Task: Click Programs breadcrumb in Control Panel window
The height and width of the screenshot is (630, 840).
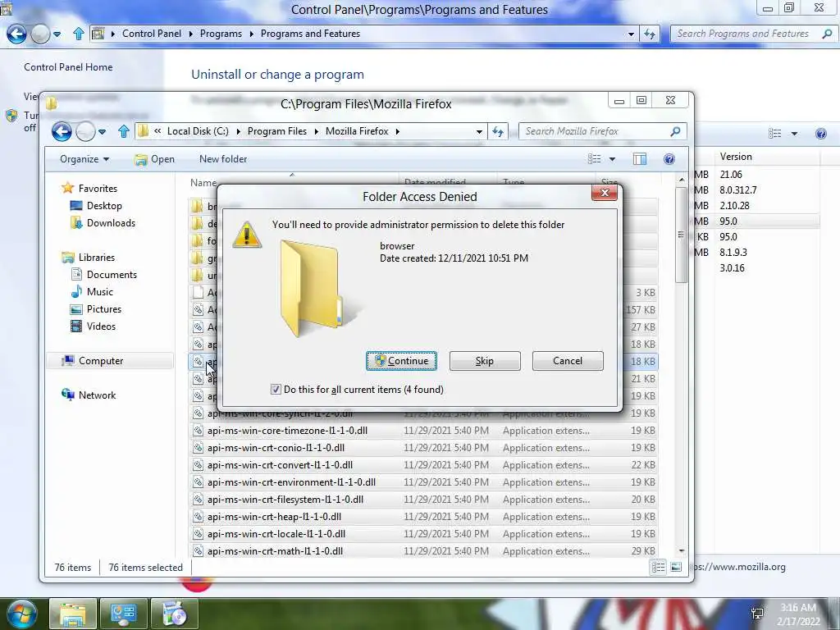Action: (221, 33)
